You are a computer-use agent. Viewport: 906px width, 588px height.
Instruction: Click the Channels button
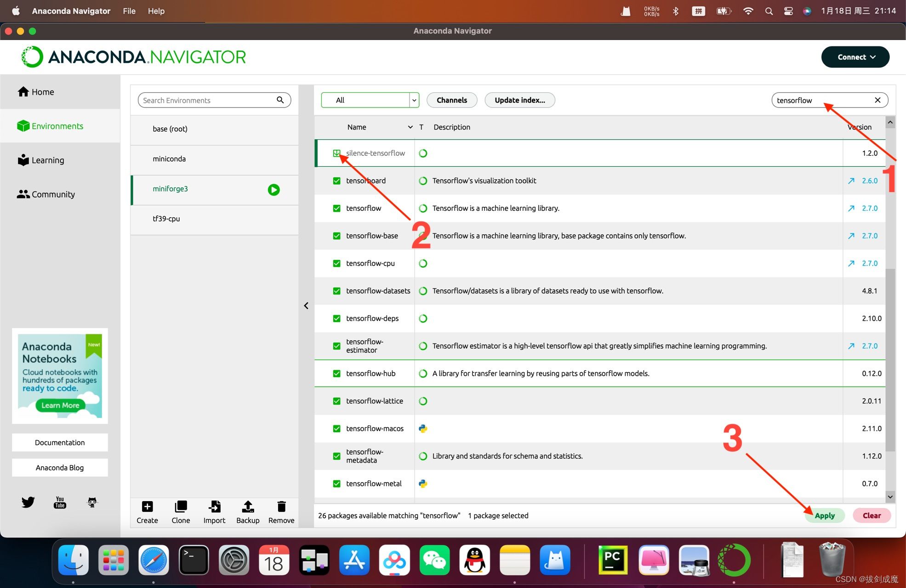pos(452,100)
